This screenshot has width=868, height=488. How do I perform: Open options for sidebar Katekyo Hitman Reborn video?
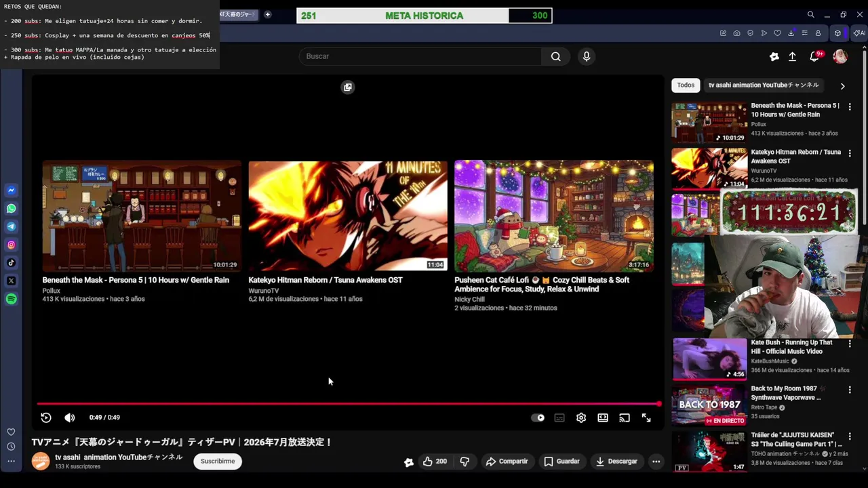click(x=849, y=153)
